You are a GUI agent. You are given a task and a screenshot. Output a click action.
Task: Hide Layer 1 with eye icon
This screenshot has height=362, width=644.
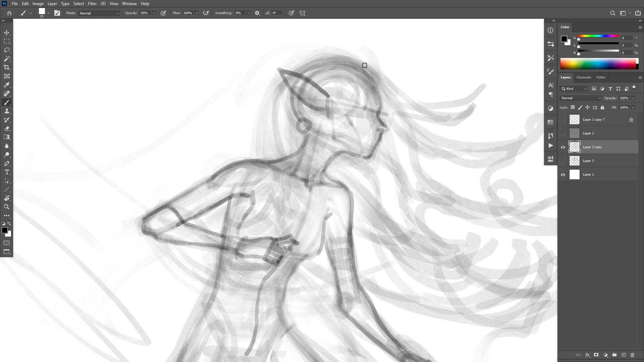[563, 175]
